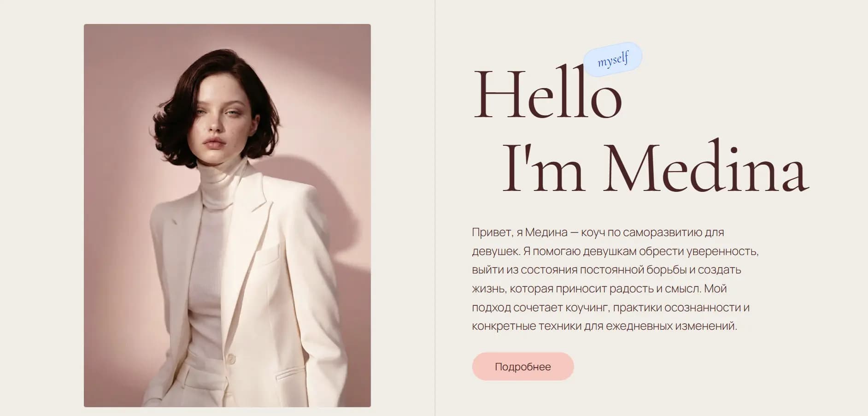The width and height of the screenshot is (868, 416).
Task: Click the word 'Medina' in the headline
Action: tap(706, 167)
